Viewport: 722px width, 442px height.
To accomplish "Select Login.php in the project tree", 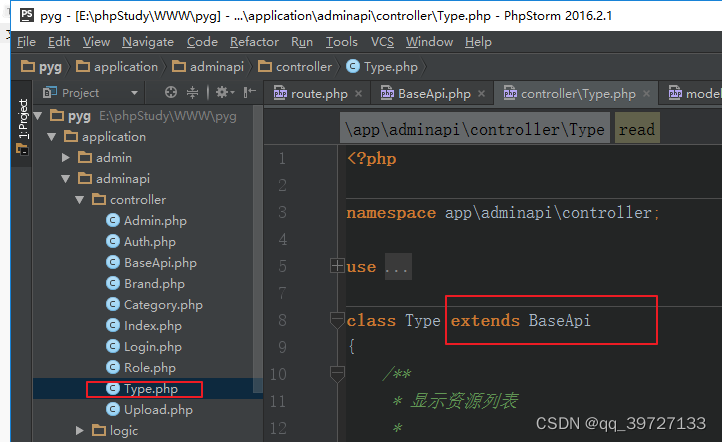I will tap(153, 347).
